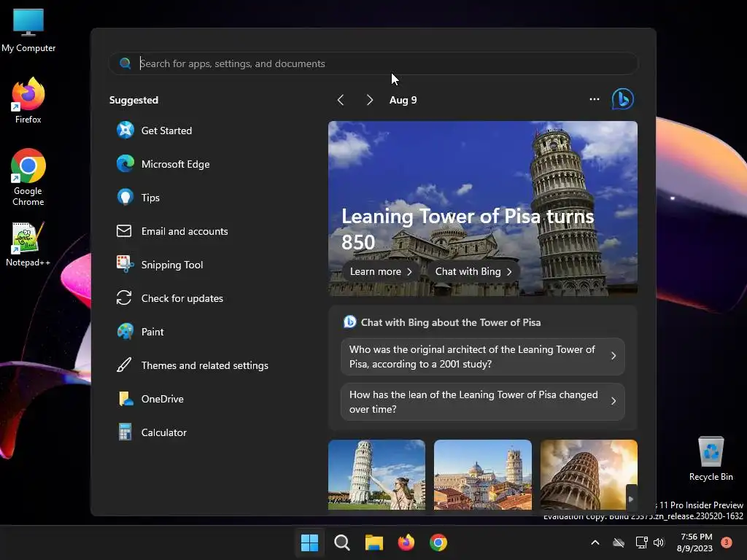Screen dimensions: 747x560
Task: Select the Firefox desktop shortcut
Action: [x=28, y=101]
